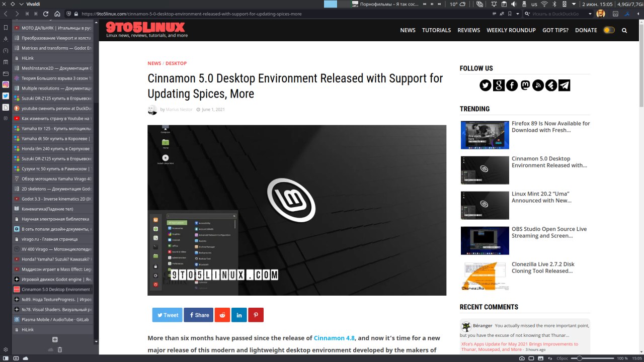Share article via Tweet button

click(x=168, y=315)
